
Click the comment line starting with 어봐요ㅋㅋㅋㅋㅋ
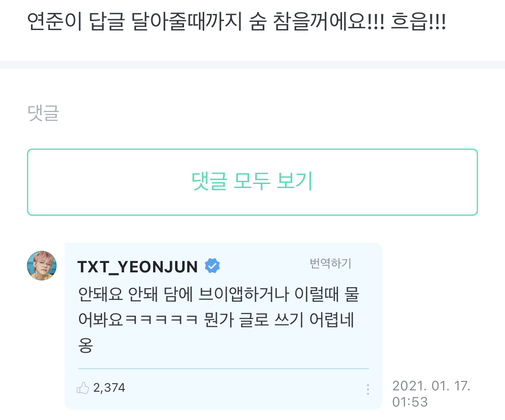click(216, 320)
